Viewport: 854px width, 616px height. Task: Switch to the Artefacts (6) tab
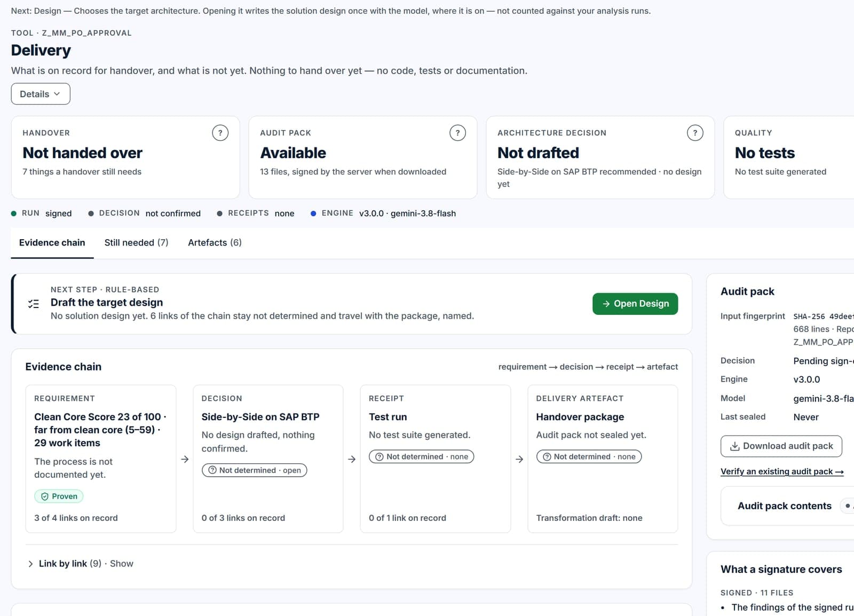coord(215,243)
